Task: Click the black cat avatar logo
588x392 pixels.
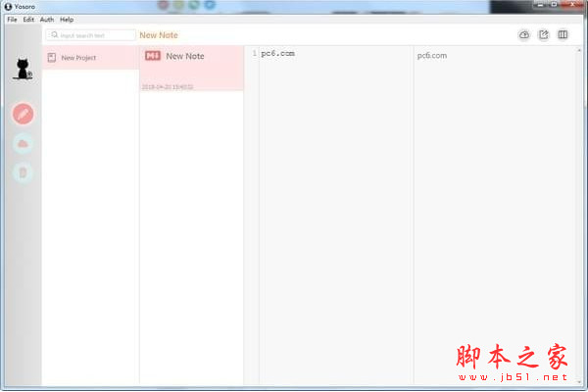Action: pyautogui.click(x=23, y=69)
